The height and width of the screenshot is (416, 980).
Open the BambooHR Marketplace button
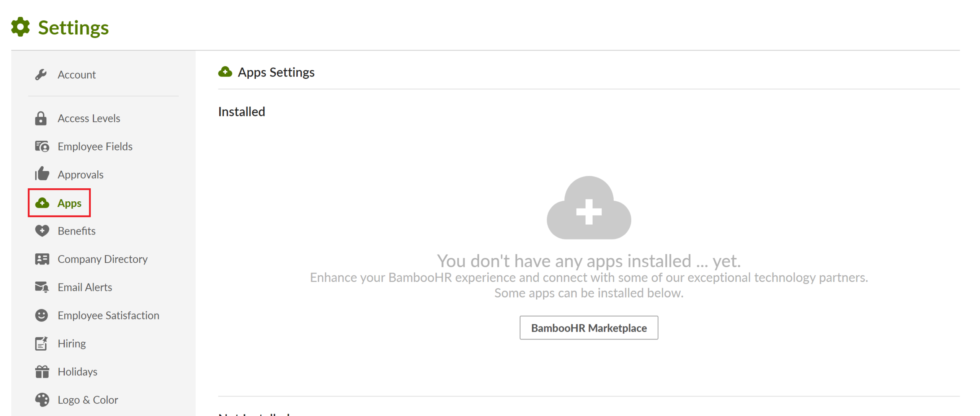(588, 328)
